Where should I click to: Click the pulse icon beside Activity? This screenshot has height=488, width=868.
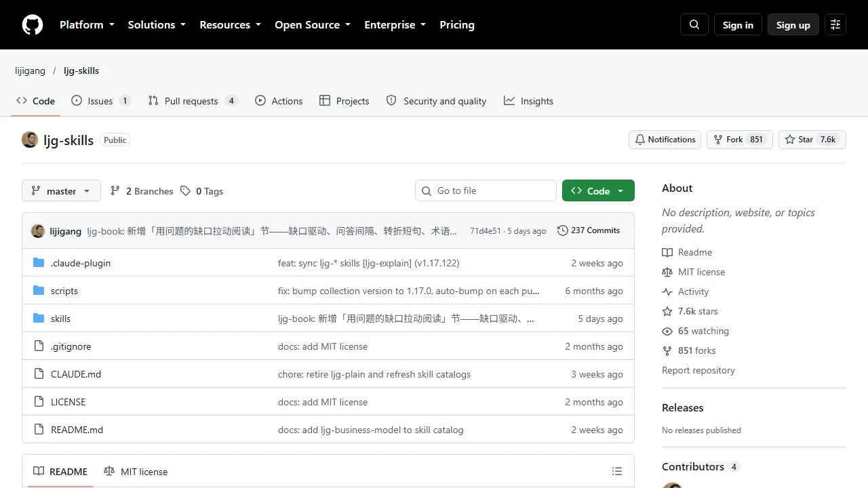click(667, 292)
